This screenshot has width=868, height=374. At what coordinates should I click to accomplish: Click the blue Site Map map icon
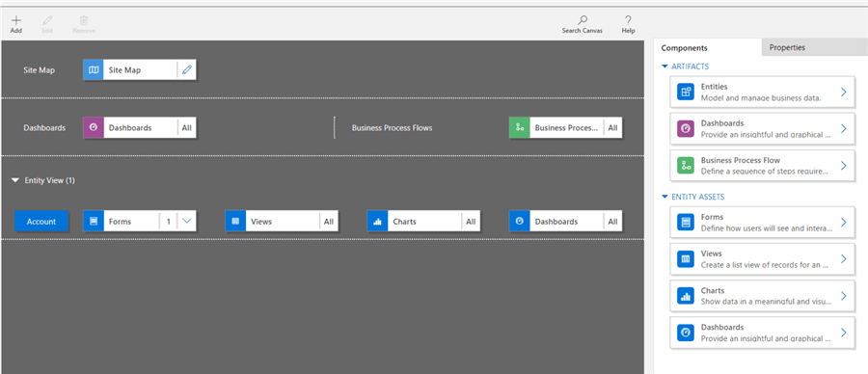point(94,70)
